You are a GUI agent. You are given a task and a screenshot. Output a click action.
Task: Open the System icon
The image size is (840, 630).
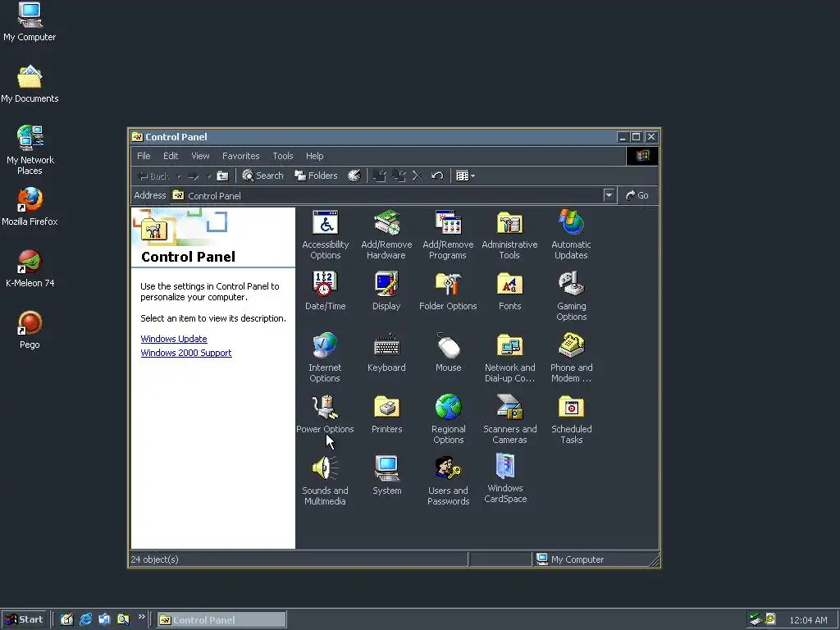coord(387,476)
